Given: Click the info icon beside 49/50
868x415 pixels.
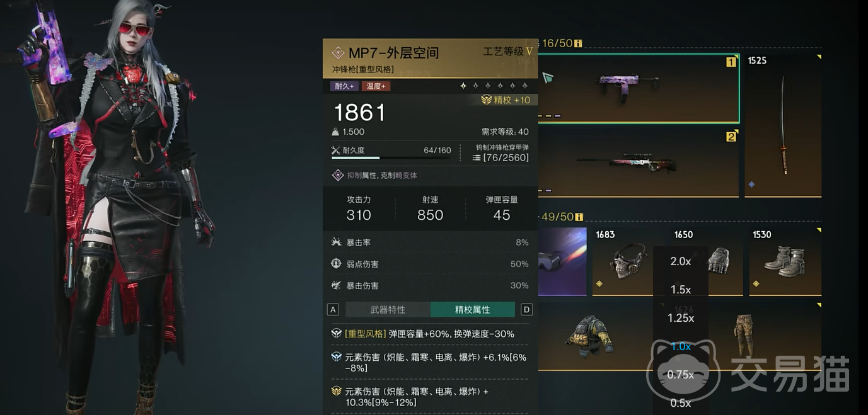Looking at the screenshot, I should click(578, 217).
